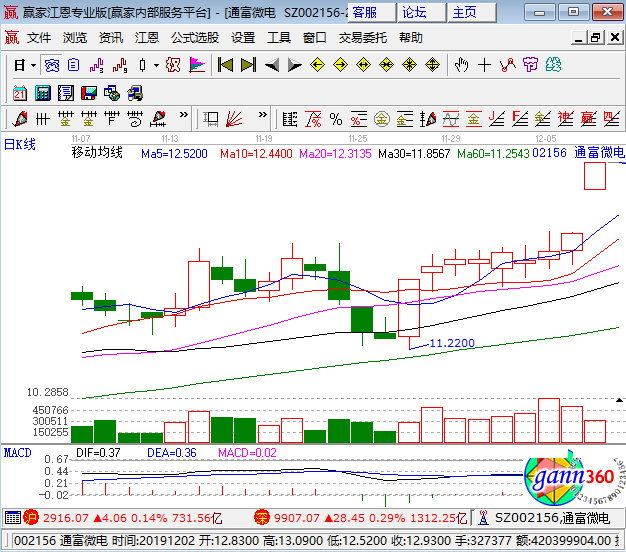The width and height of the screenshot is (626, 552).
Task: Click the circled 金 golden ratio icon
Action: pyautogui.click(x=382, y=119)
